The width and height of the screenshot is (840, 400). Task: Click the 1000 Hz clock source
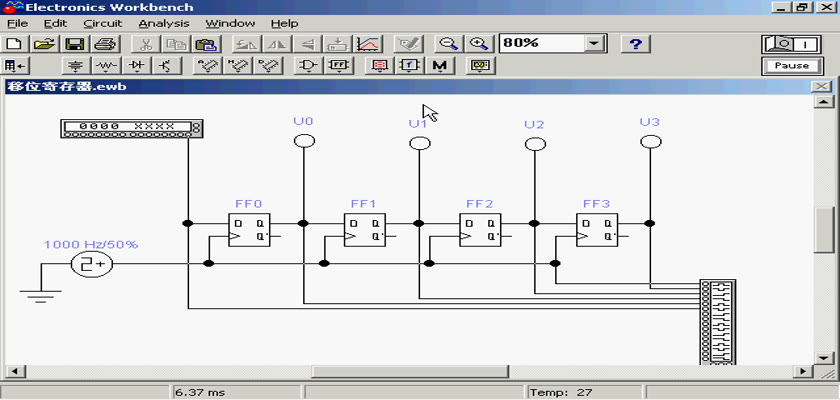coord(91,264)
